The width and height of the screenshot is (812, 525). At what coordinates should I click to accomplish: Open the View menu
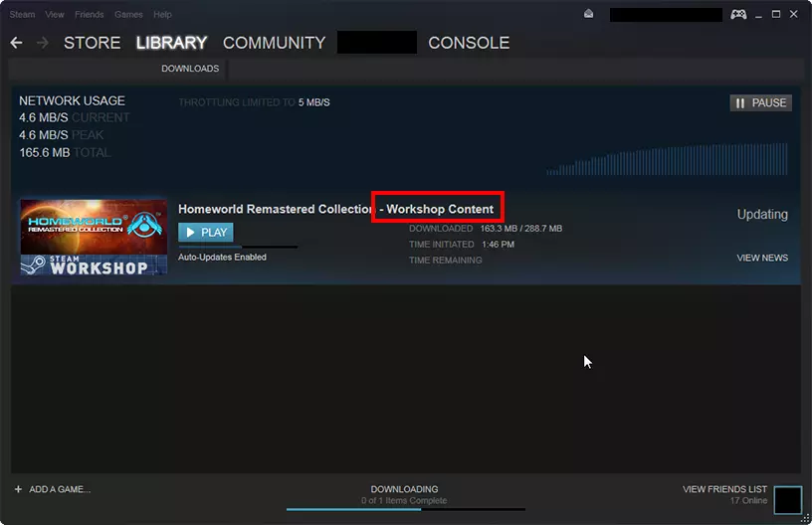click(55, 15)
